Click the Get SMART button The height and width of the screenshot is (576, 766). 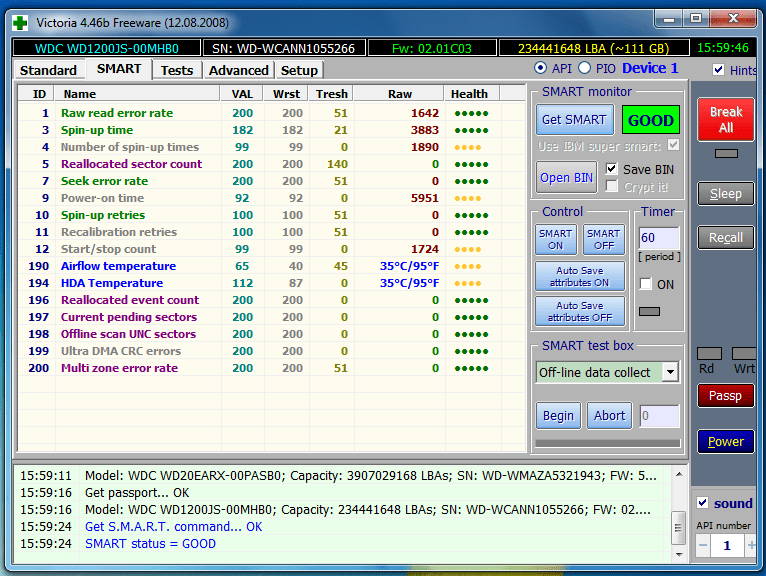pos(573,120)
